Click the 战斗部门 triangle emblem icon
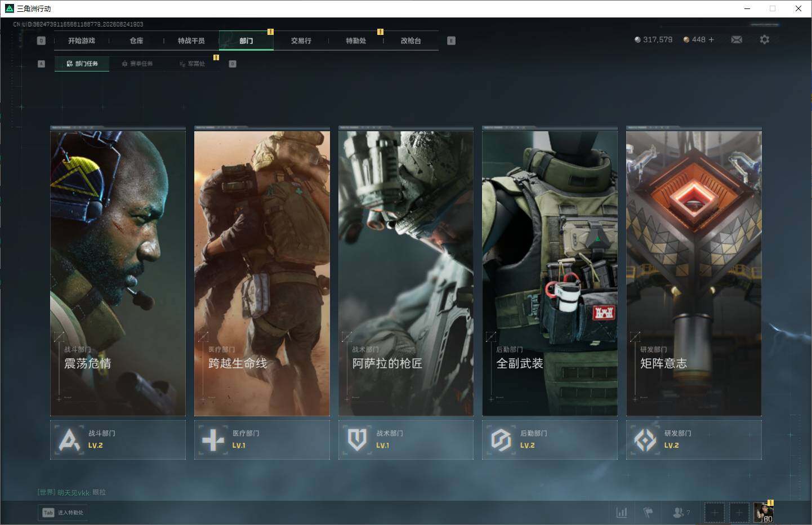Image resolution: width=812 pixels, height=525 pixels. 69,440
